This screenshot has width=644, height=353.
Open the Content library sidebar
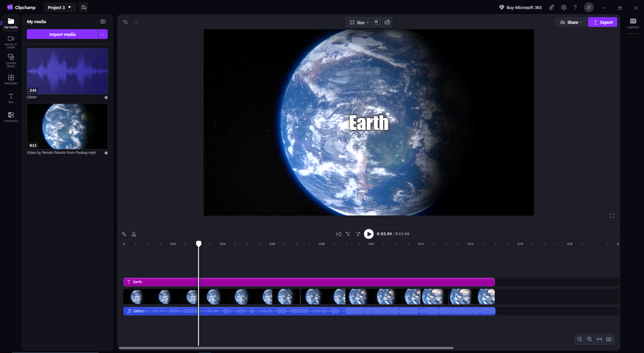coord(11,60)
